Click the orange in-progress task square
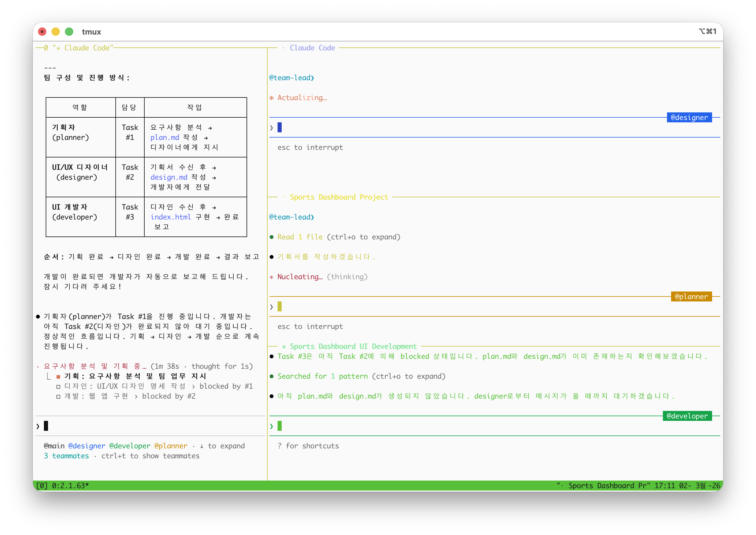Screen dimensions: 756x535 [x=58, y=377]
